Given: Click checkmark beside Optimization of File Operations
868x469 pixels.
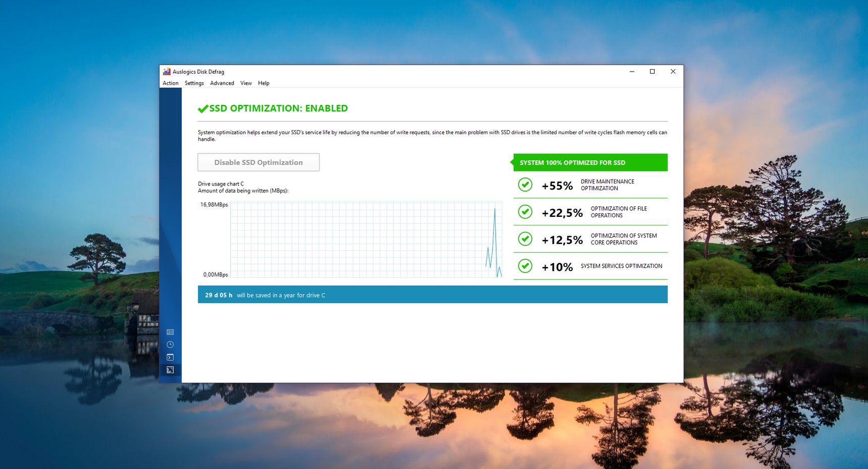Looking at the screenshot, I should (525, 212).
